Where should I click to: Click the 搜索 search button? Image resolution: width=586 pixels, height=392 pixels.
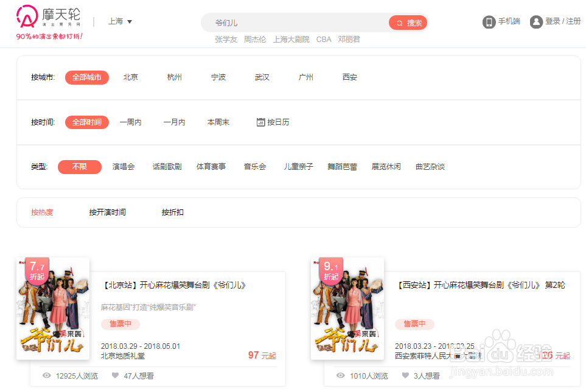pos(408,23)
